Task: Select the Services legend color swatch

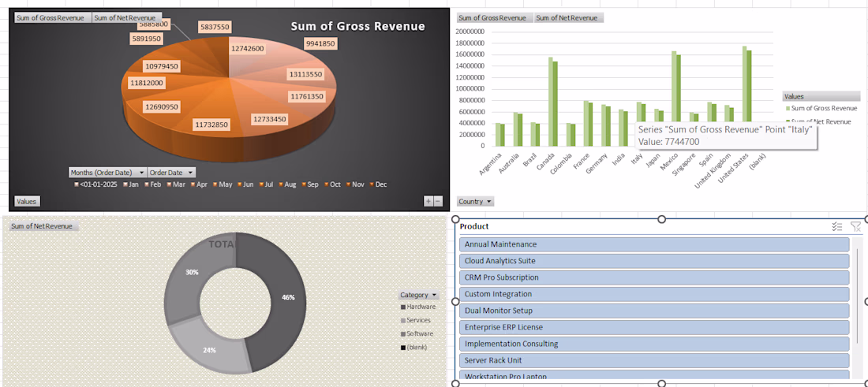Action: [403, 321]
